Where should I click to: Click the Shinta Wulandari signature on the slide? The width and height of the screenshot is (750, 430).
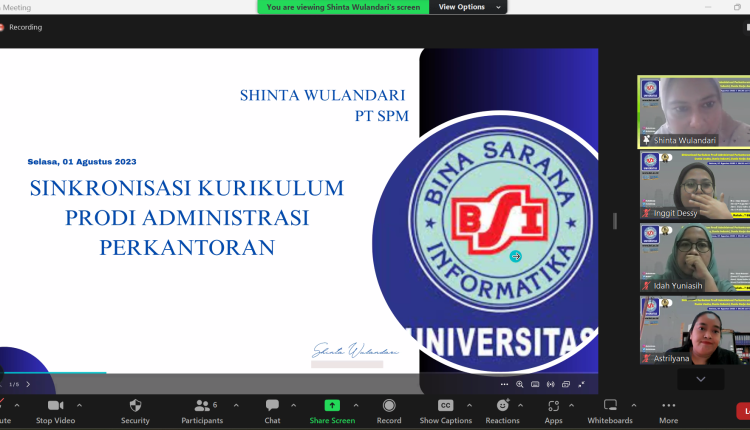point(355,351)
